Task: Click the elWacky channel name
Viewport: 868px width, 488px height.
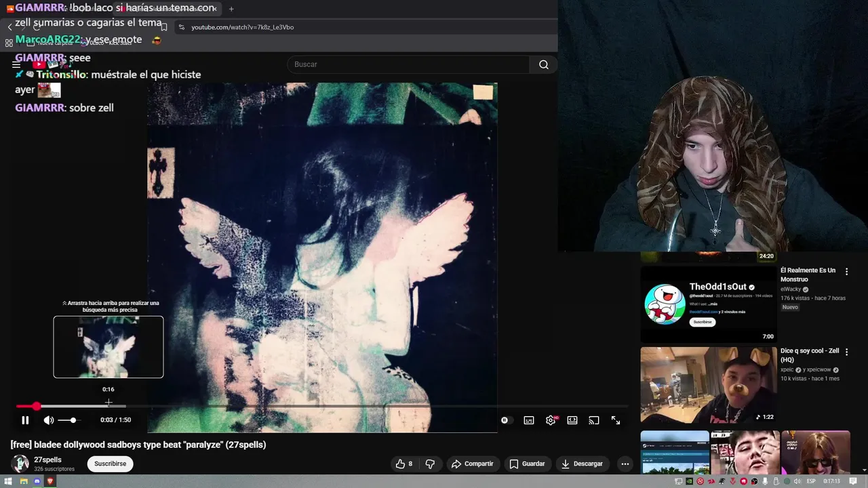Action: pyautogui.click(x=791, y=289)
